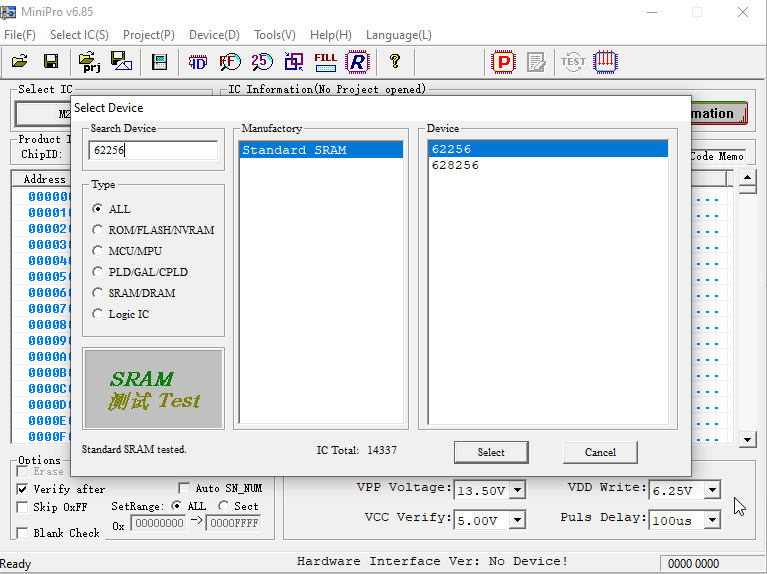Click the calculator-style toolbar icon
Screen dimensions: 767x574
(x=159, y=62)
